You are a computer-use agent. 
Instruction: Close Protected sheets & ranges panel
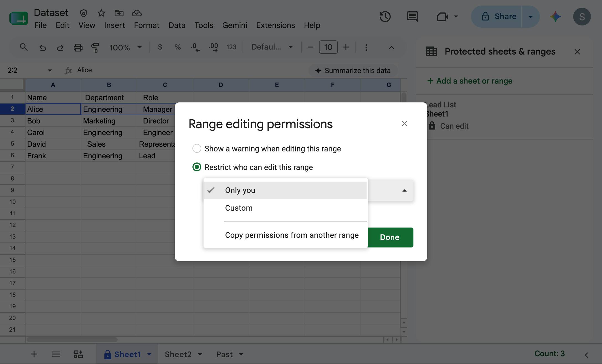(x=577, y=52)
